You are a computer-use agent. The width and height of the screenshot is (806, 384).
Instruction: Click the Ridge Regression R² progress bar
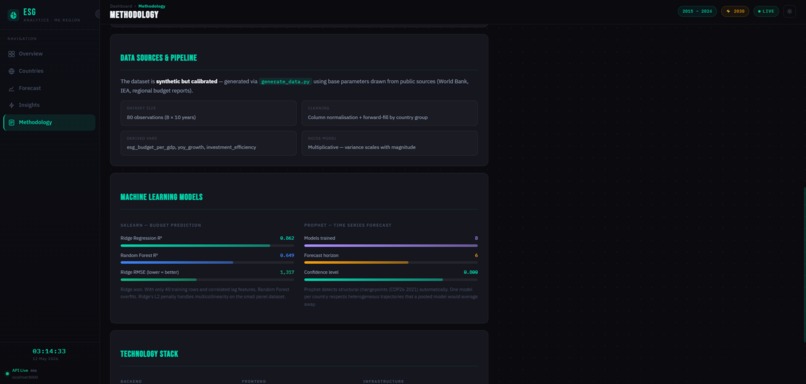click(x=207, y=246)
